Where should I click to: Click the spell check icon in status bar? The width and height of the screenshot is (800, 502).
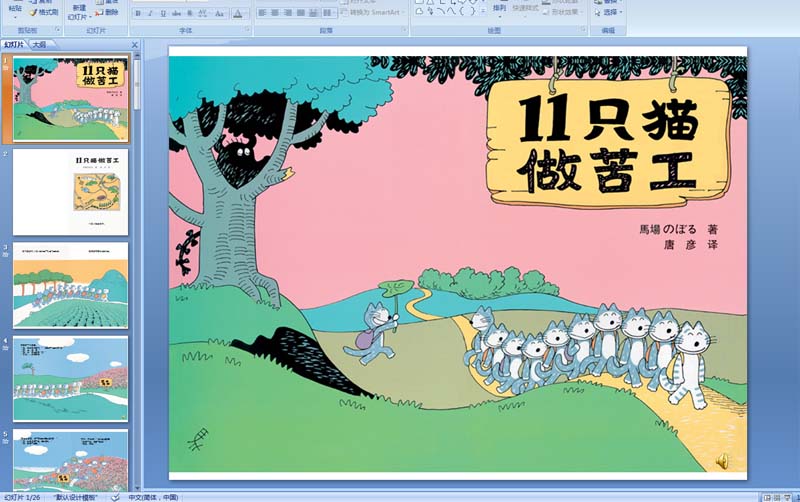click(115, 497)
